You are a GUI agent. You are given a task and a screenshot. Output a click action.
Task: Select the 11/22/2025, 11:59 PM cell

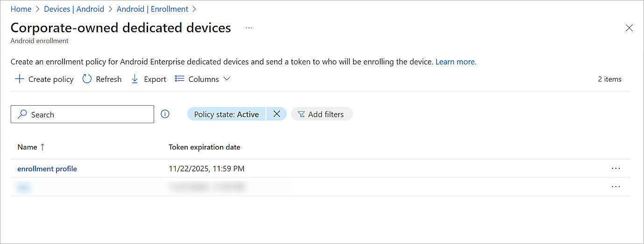(206, 169)
